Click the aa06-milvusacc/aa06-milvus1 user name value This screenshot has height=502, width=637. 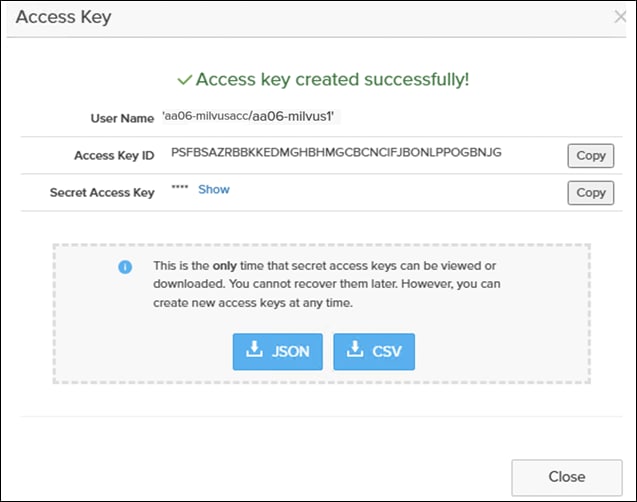[248, 116]
